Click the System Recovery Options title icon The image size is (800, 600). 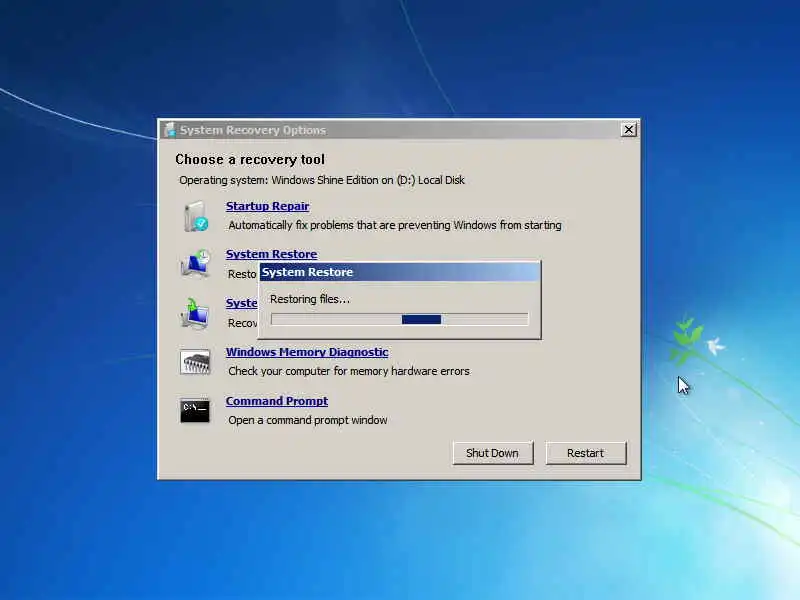[x=170, y=130]
